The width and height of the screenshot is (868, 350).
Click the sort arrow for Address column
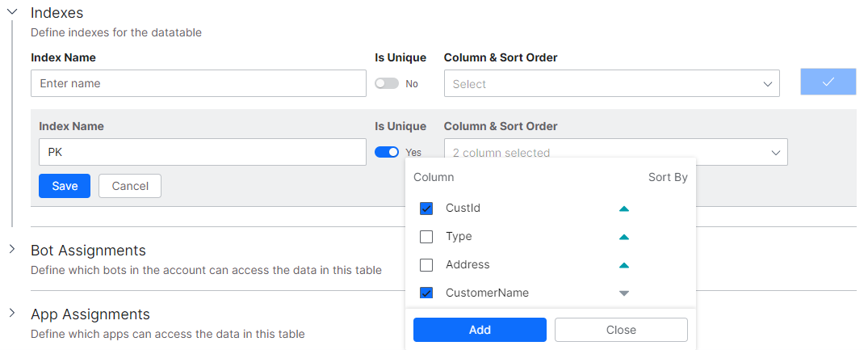point(623,265)
